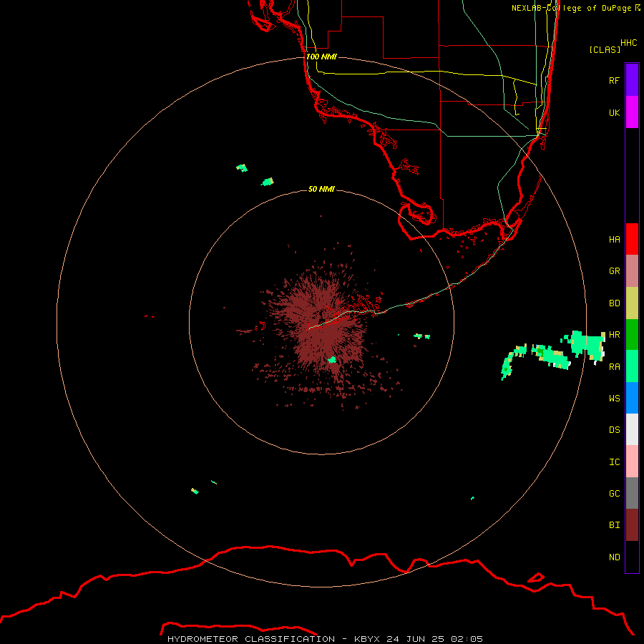Click the "RF" legend label

coord(615,80)
